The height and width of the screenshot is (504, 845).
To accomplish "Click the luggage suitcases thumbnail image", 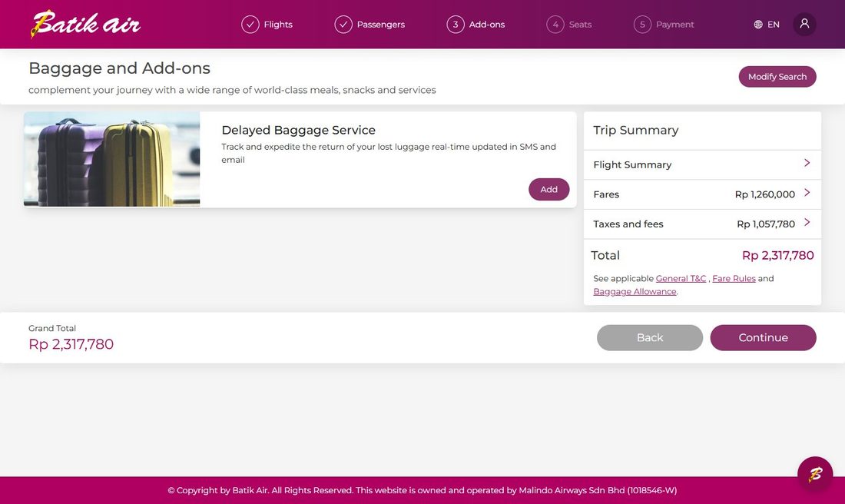I will [111, 159].
